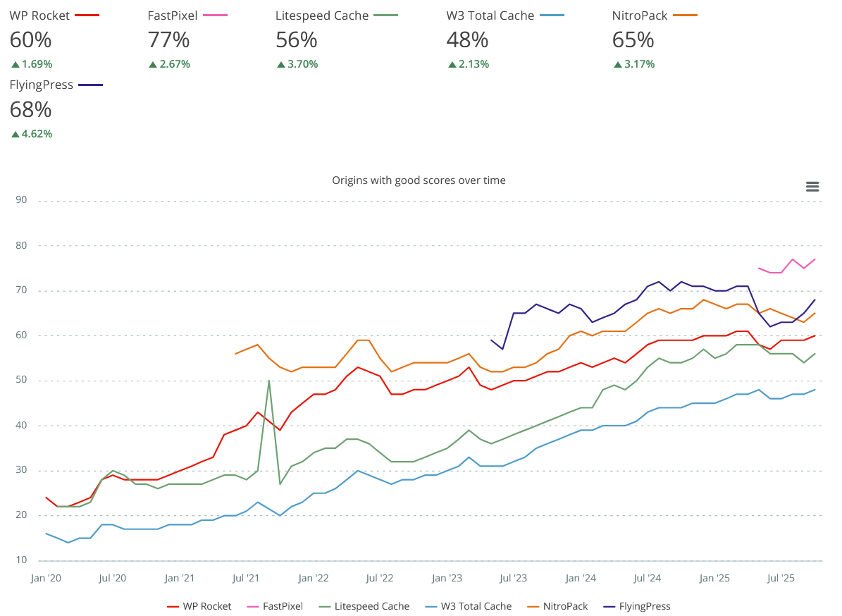This screenshot has height=616, width=842.
Task: Click the chart title 'Origins with good scores'
Action: 419,180
